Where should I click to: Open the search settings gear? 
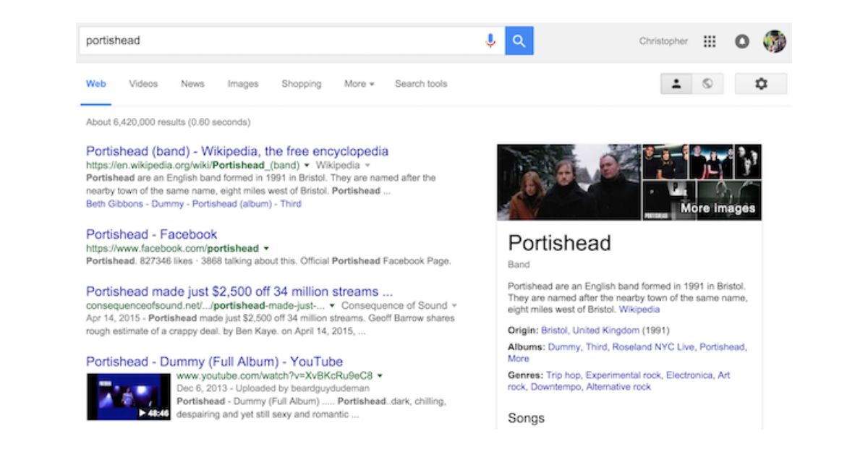coord(761,84)
